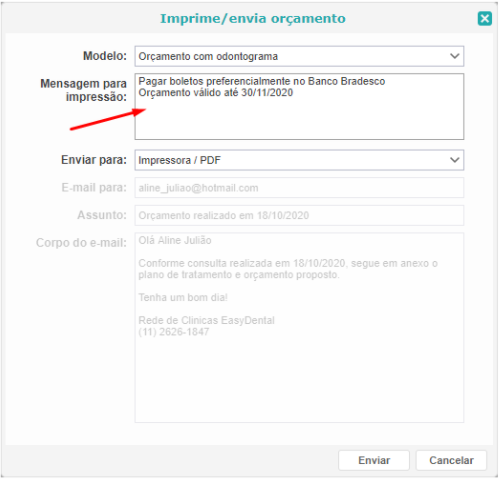Click the Enviar para label
The height and width of the screenshot is (479, 499).
94,160
